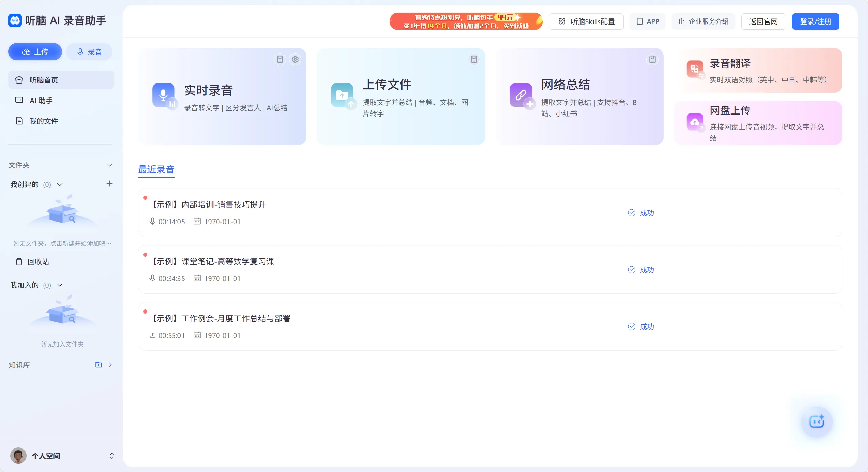Viewport: 868px width, 472px height.
Task: Open 听脑Skills配置
Action: [x=586, y=21]
